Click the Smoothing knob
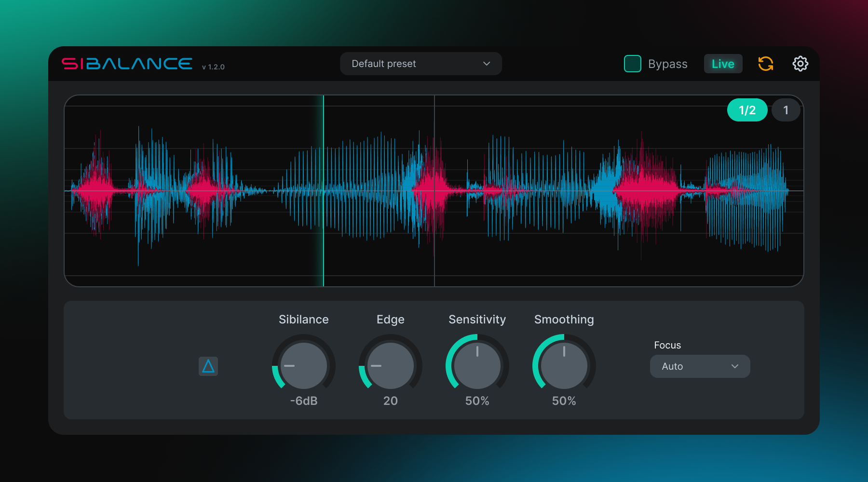The width and height of the screenshot is (868, 482). pos(564,365)
